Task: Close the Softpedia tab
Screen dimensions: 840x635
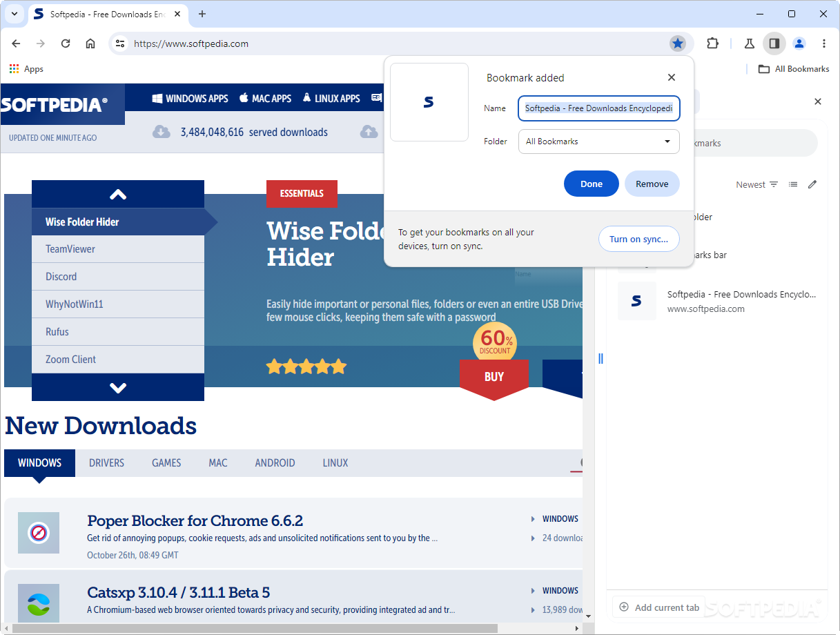Action: 177,14
